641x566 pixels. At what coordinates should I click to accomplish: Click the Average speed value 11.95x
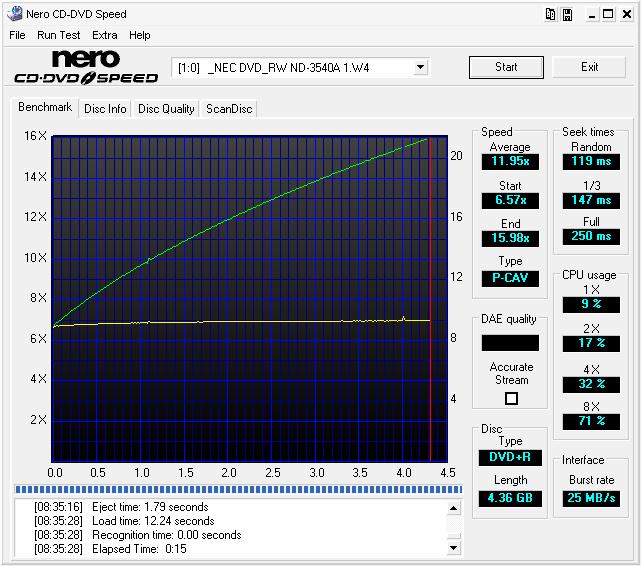510,161
